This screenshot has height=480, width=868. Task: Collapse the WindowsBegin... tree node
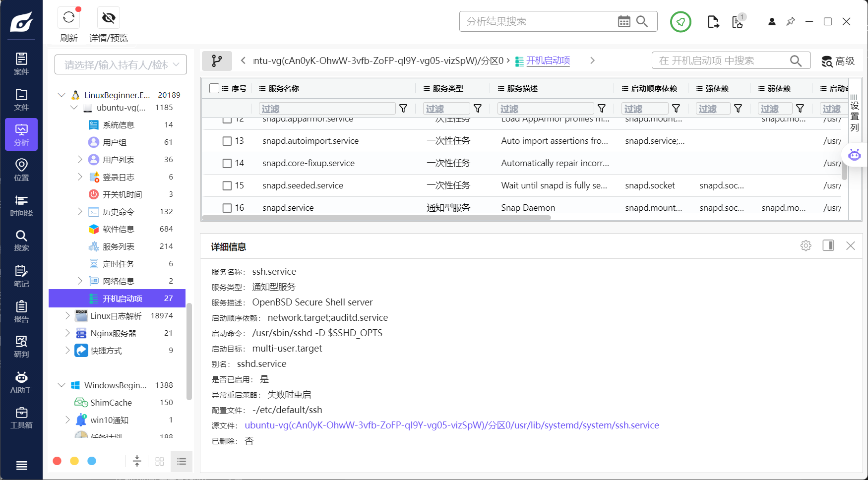point(62,385)
